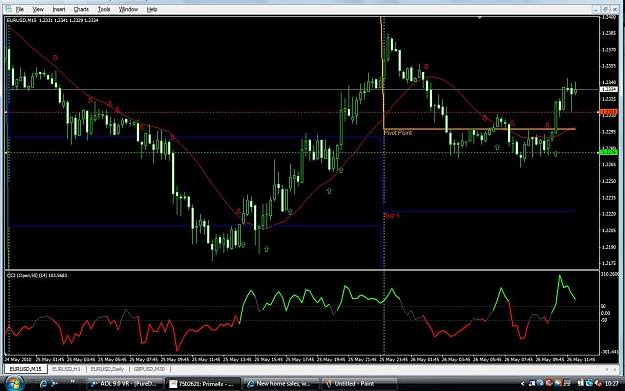This screenshot has width=625, height=391.
Task: Open the File menu
Action: (20, 9)
